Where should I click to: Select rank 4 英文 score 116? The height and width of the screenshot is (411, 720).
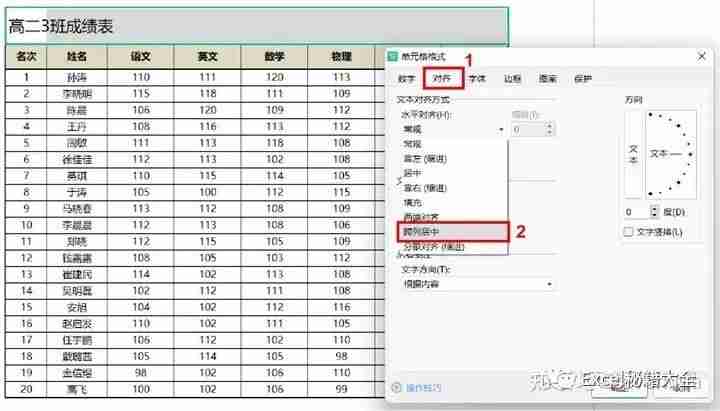pos(208,127)
